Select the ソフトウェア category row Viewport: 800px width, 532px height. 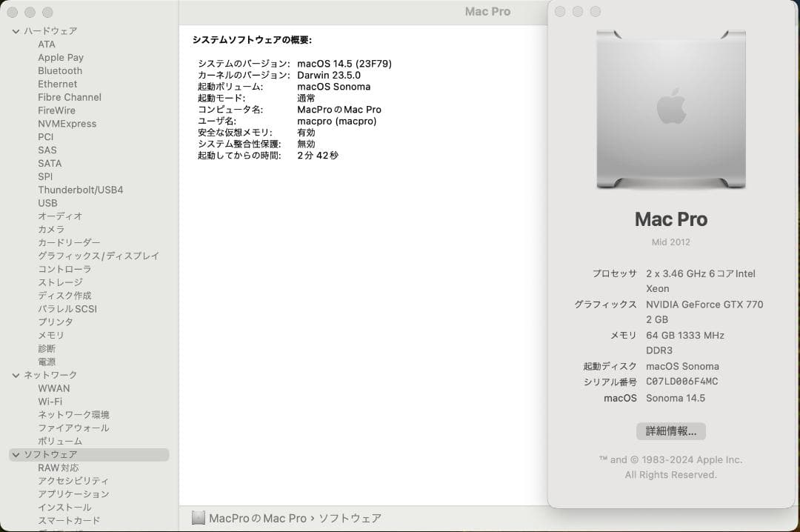click(x=89, y=454)
